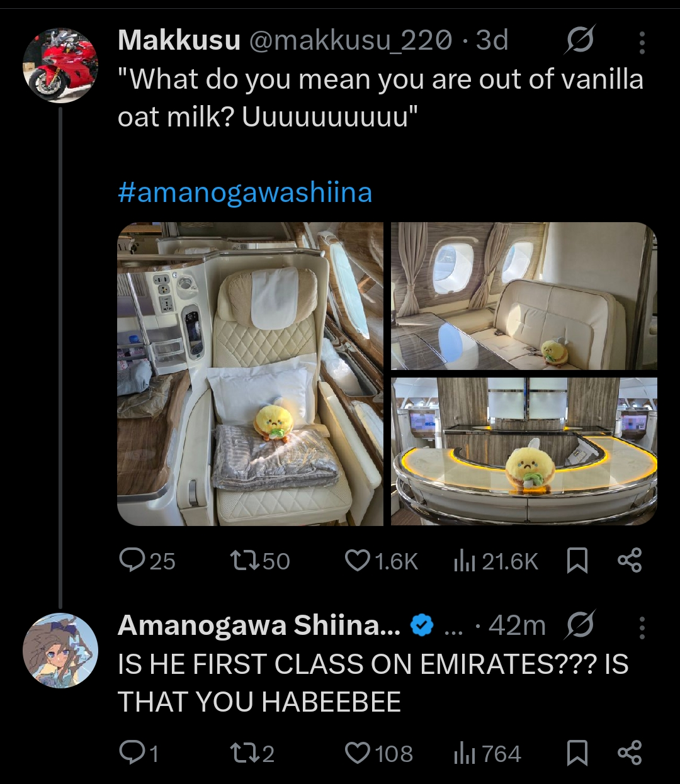The image size is (680, 784).
Task: Open more options for Makkusu's tweet
Action: click(x=642, y=42)
